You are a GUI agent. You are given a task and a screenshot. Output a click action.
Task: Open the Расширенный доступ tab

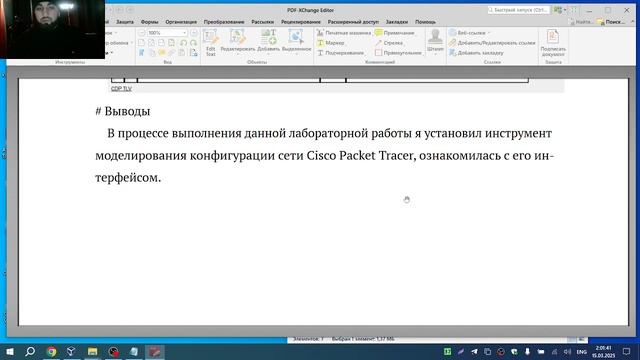[x=353, y=22]
